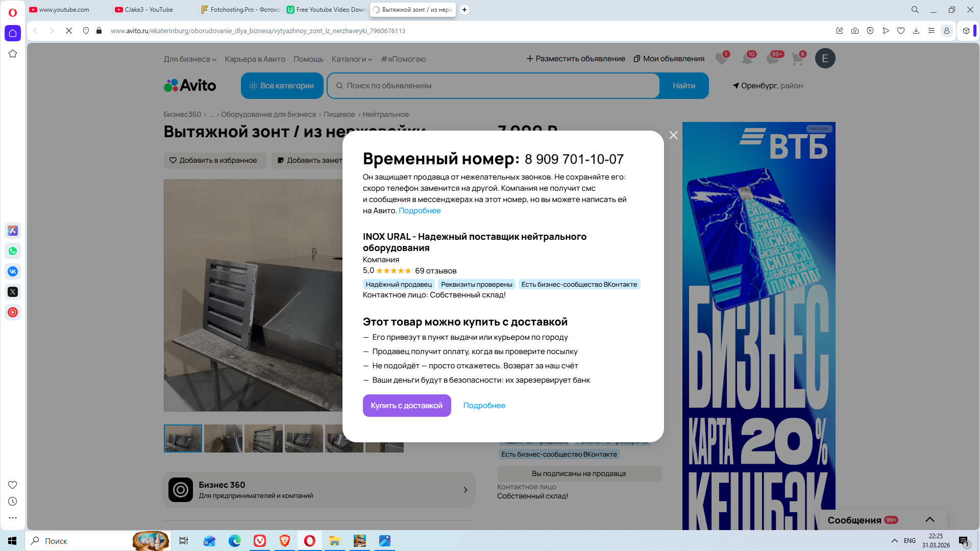Stop page loading button
The height and width of the screenshot is (551, 980).
69,31
